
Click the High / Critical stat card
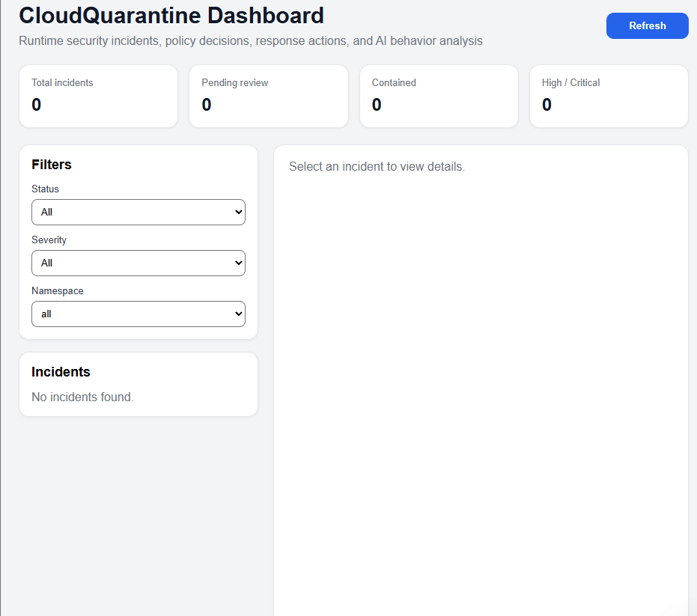click(609, 96)
